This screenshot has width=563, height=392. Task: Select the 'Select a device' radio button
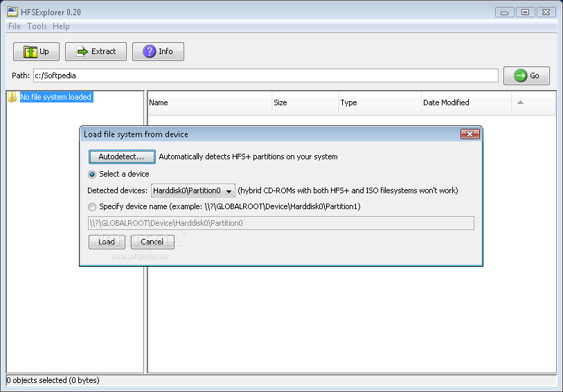pyautogui.click(x=92, y=175)
